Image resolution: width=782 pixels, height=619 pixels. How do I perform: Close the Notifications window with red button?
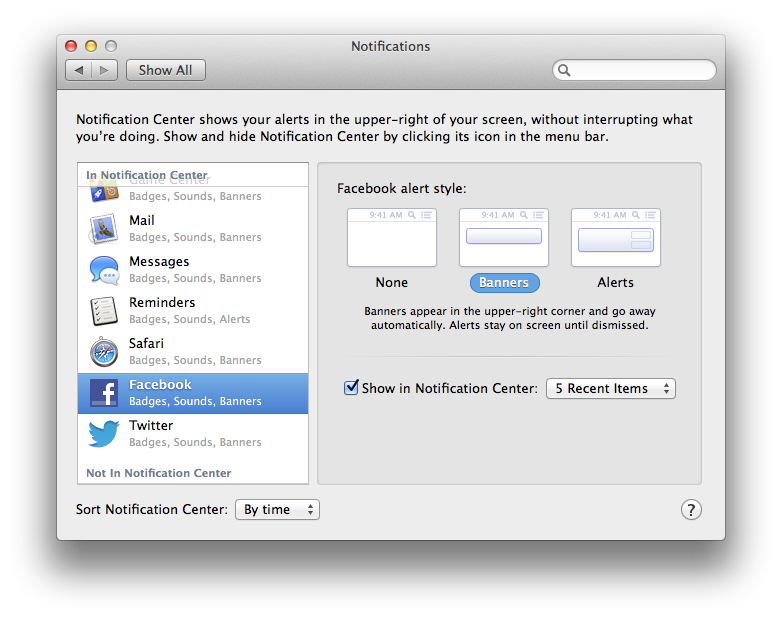pyautogui.click(x=71, y=46)
